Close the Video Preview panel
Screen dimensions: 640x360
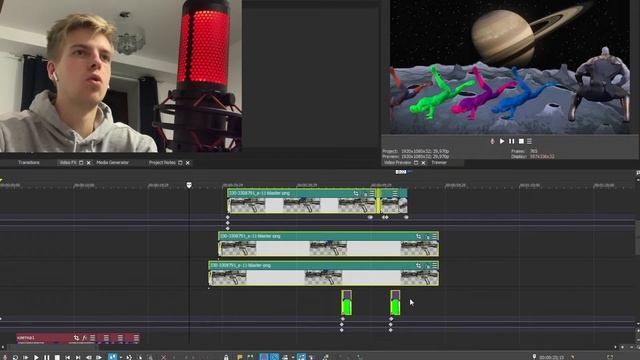point(423,163)
